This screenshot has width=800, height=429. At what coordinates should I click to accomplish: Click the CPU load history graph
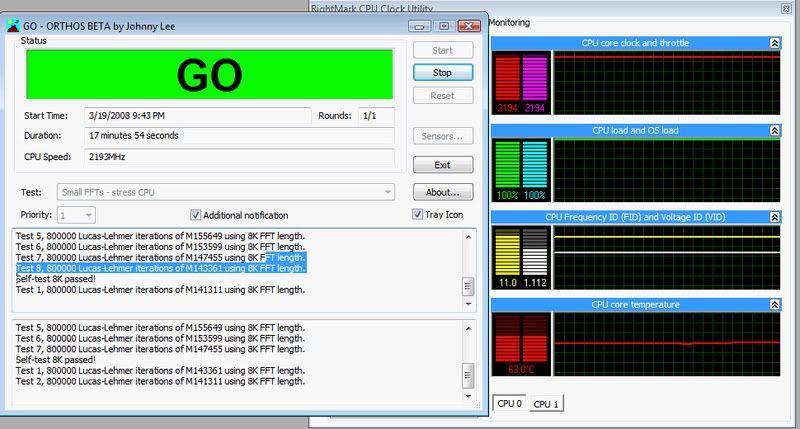pyautogui.click(x=667, y=170)
